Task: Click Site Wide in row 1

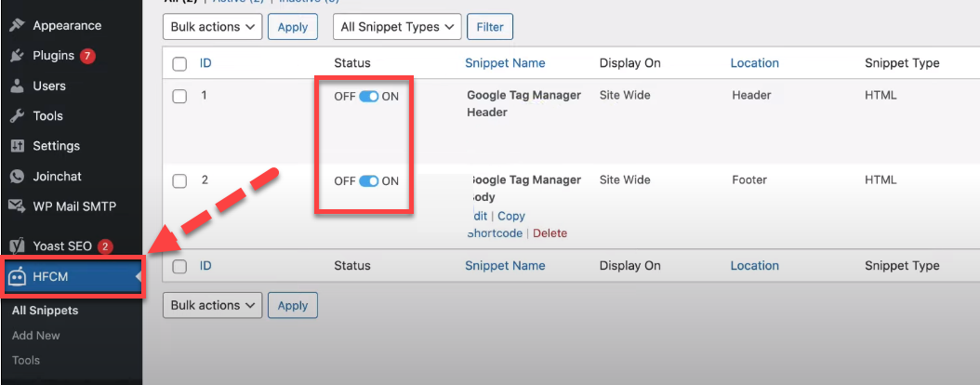Action: click(x=625, y=96)
